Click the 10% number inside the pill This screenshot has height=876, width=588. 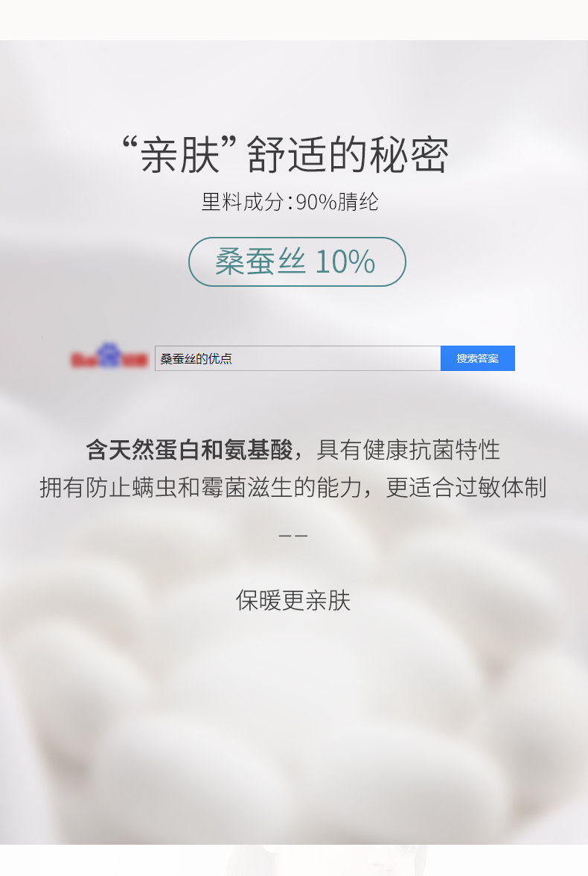[345, 261]
